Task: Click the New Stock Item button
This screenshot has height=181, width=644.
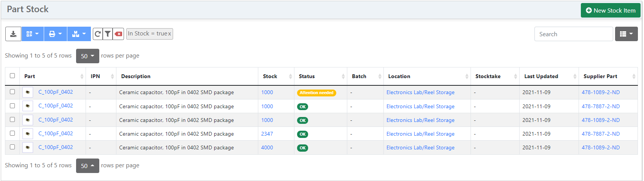Action: (x=611, y=10)
